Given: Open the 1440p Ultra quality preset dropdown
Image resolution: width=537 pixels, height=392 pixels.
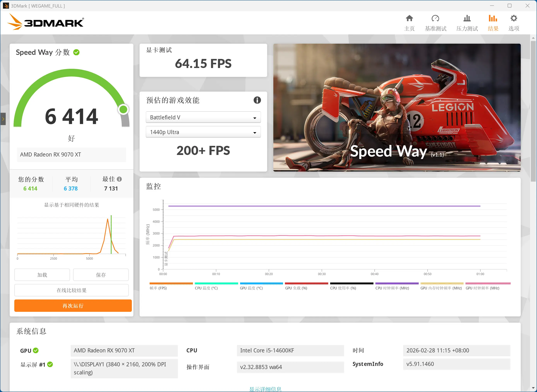Looking at the screenshot, I should click(203, 132).
